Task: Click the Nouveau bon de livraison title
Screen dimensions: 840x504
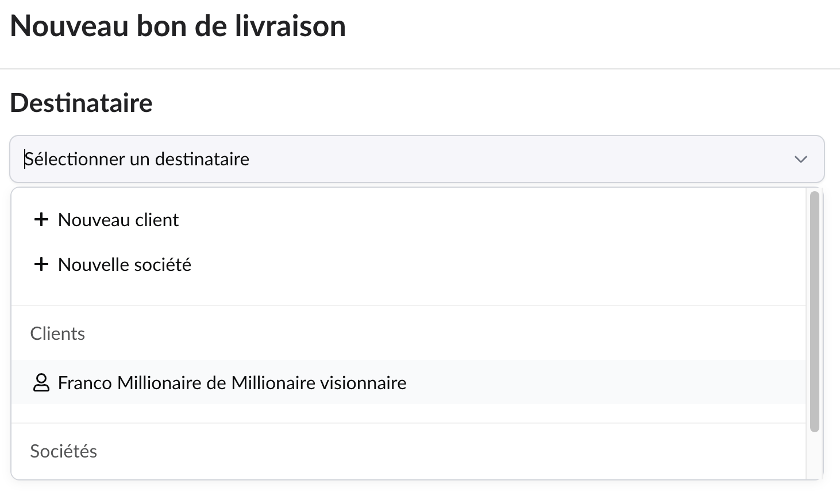Action: [178, 26]
